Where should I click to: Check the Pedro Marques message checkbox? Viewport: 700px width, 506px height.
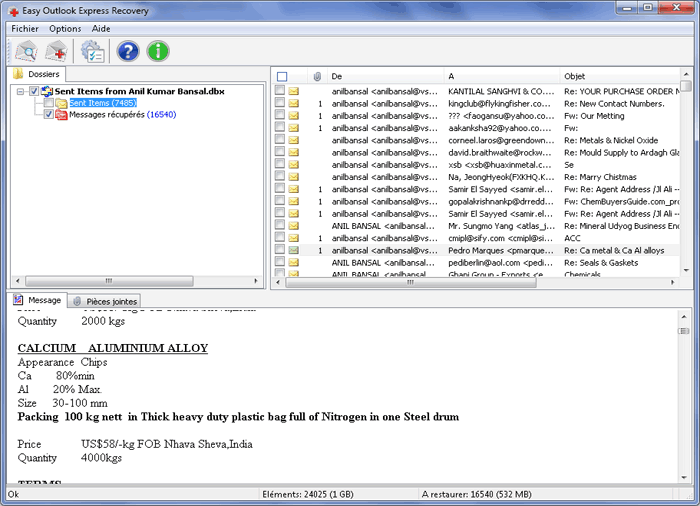pos(279,249)
